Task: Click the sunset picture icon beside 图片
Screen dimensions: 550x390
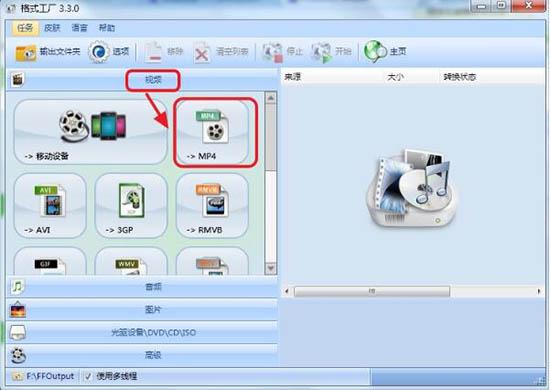Action: point(18,310)
